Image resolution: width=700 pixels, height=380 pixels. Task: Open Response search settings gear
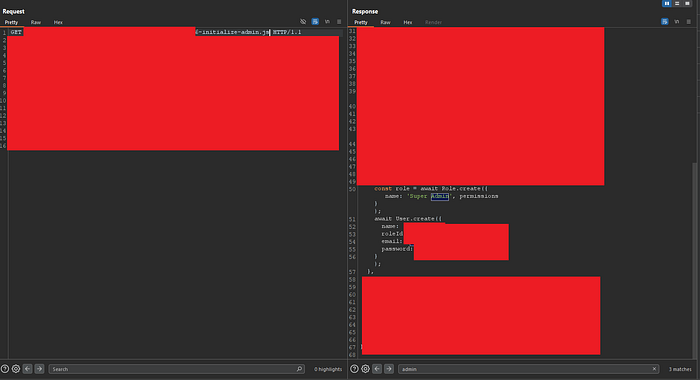pyautogui.click(x=366, y=369)
